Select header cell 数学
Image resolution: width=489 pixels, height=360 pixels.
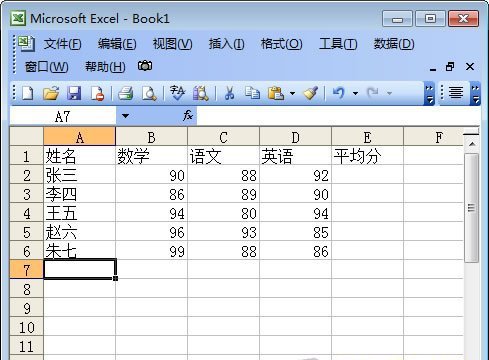coord(151,155)
